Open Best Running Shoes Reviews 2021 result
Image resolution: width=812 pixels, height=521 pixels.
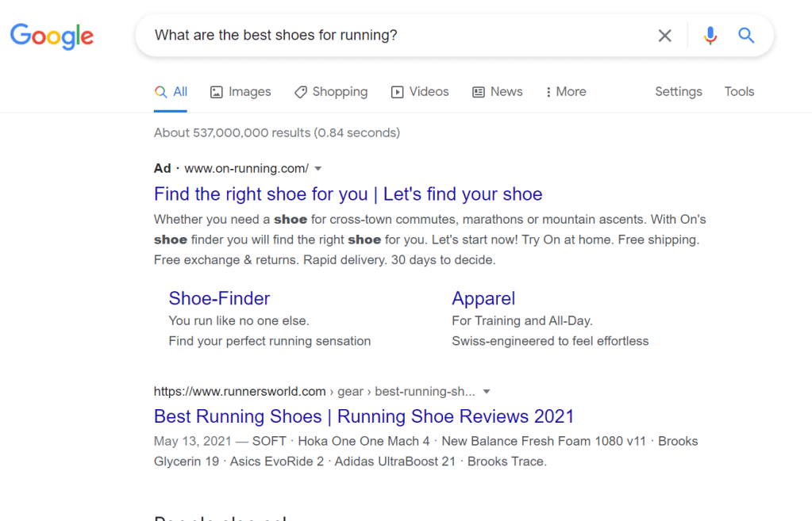tap(364, 416)
